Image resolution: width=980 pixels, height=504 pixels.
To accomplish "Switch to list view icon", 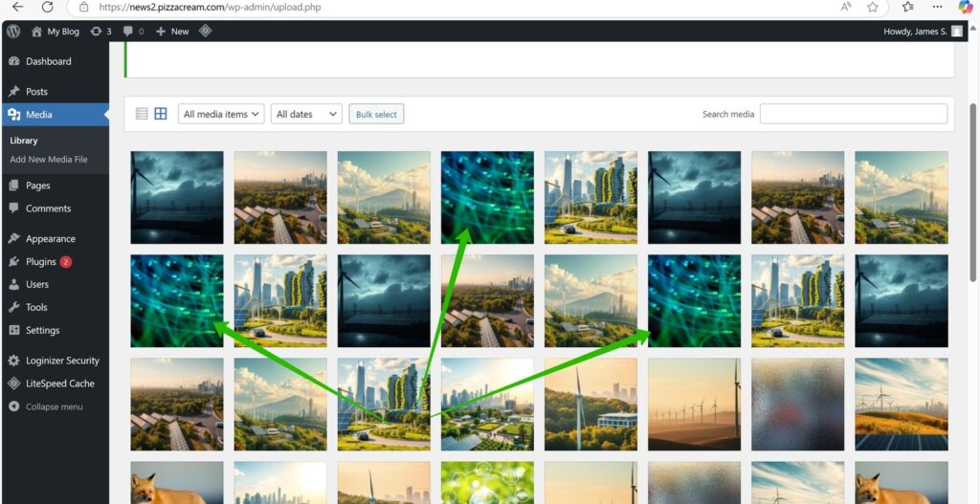I will [x=142, y=114].
